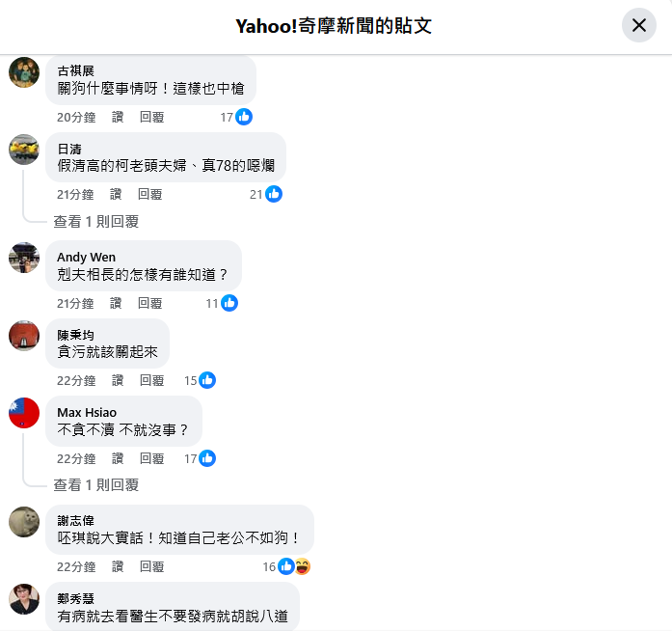The width and height of the screenshot is (672, 631).
Task: Reply to 日清's comment via 回覆
Action: pos(150,194)
